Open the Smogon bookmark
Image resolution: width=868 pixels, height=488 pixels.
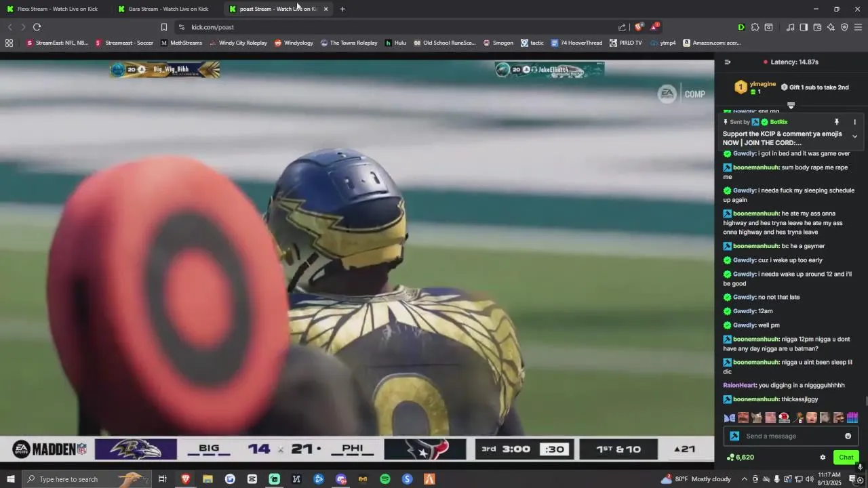tap(498, 43)
